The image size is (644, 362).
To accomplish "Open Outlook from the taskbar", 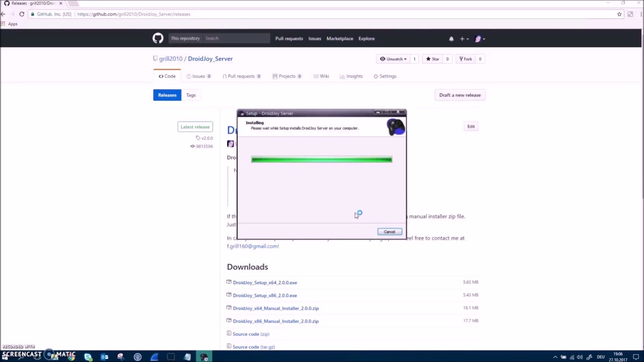I will 105,357.
